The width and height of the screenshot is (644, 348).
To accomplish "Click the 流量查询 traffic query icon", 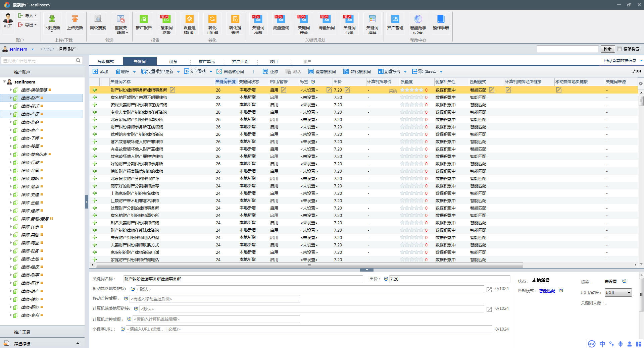I will (x=281, y=19).
